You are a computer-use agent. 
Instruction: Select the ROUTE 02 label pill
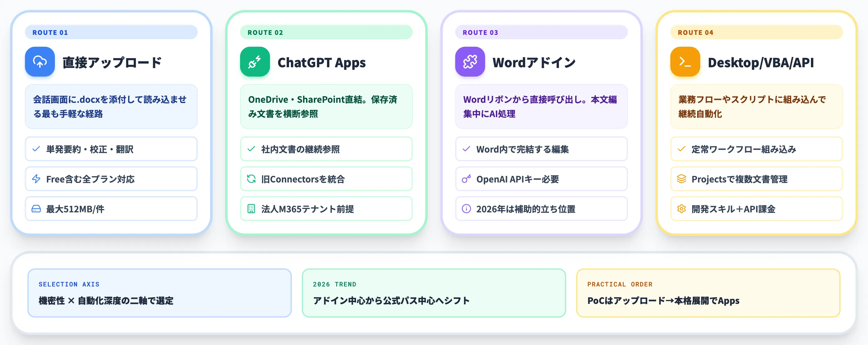point(326,32)
